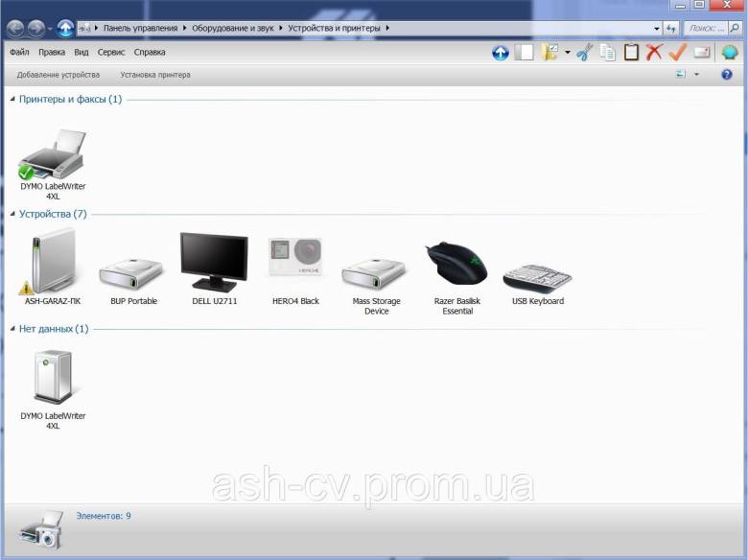Select the DELL U2711 monitor
The height and width of the screenshot is (560, 748).
point(214,268)
